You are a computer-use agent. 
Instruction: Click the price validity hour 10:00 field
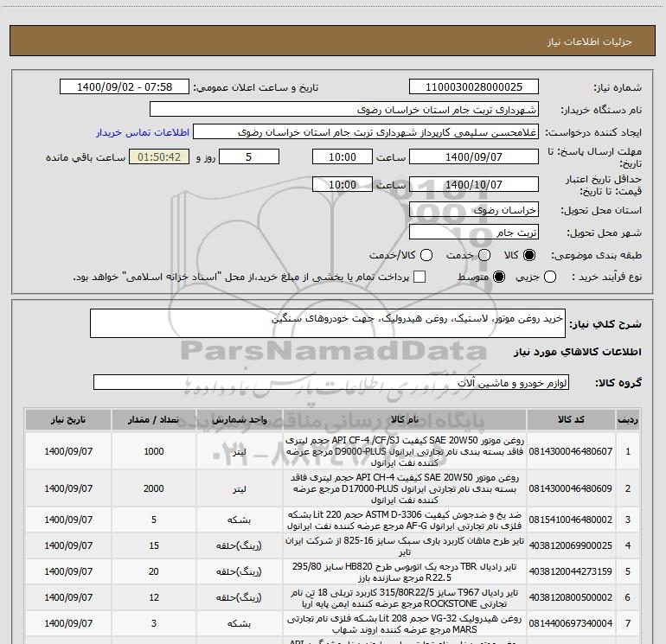[343, 184]
